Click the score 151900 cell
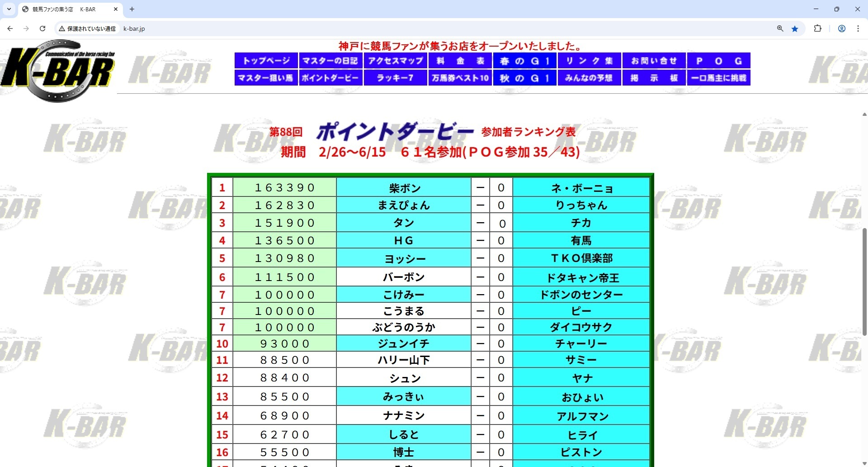Viewport: 868px width, 467px height. click(x=285, y=223)
